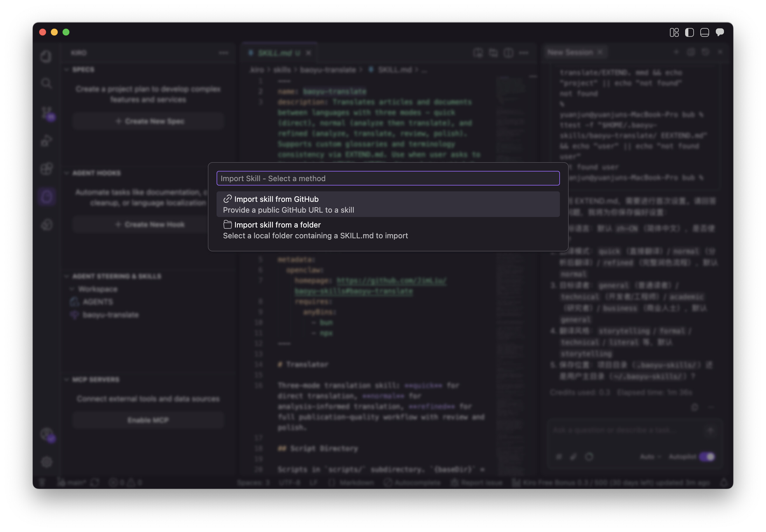766x532 pixels.
Task: Click the split editor icon in editor toolbar
Action: 509,53
